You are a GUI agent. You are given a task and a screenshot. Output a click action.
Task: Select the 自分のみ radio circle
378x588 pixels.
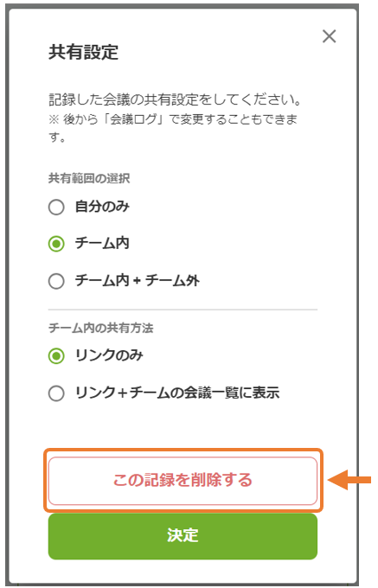(56, 207)
